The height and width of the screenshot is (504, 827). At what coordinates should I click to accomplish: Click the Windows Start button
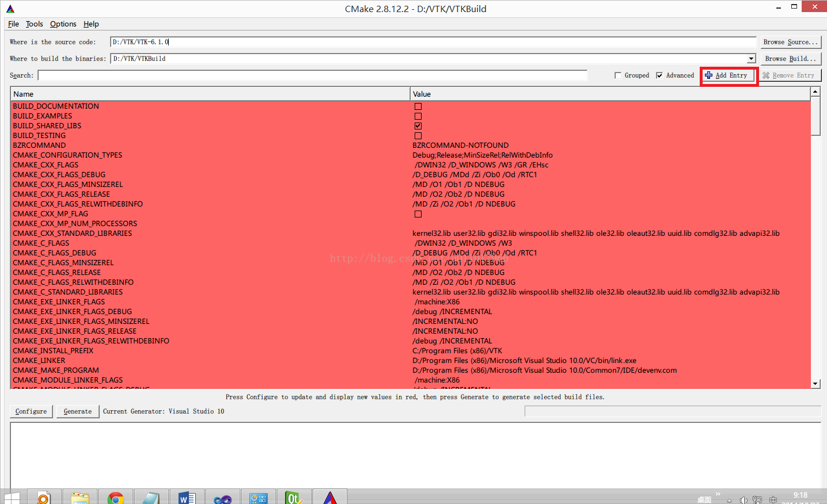pos(12,498)
